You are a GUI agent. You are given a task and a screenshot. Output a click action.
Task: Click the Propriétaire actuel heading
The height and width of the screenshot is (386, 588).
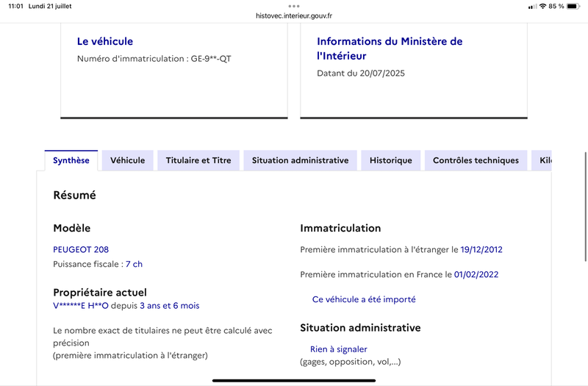100,292
